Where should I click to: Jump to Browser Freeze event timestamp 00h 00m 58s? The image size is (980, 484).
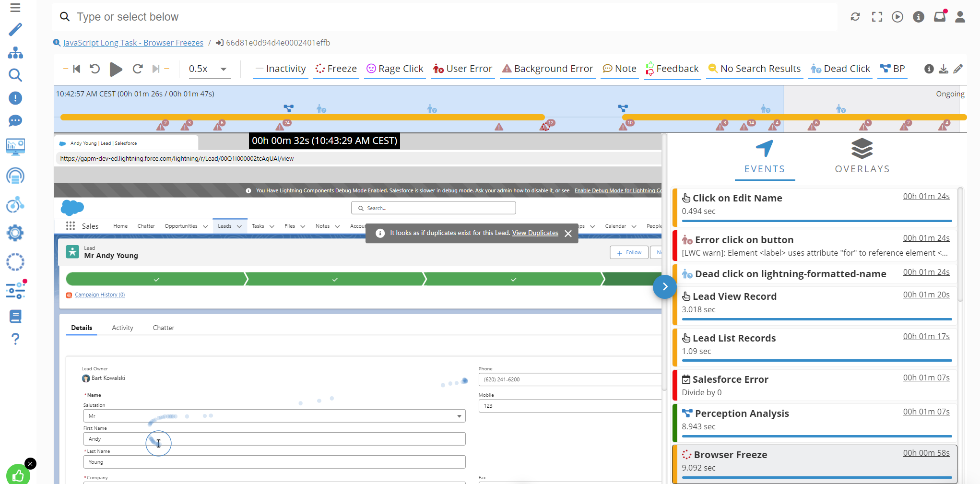926,453
